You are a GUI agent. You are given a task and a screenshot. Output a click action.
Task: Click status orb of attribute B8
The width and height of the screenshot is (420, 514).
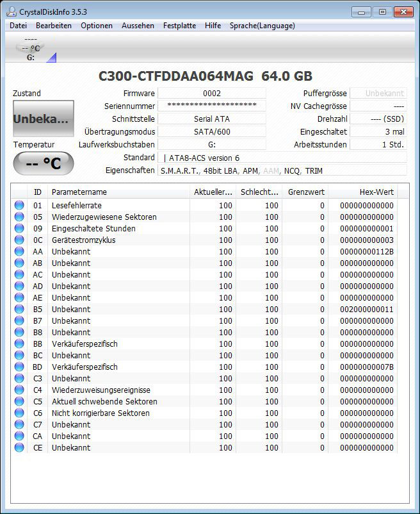coord(19,332)
